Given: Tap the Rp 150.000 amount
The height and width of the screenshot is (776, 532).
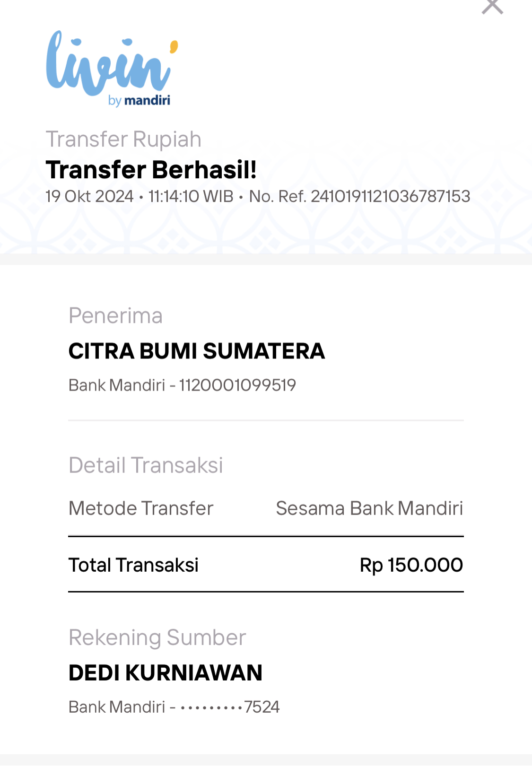Looking at the screenshot, I should coord(411,565).
